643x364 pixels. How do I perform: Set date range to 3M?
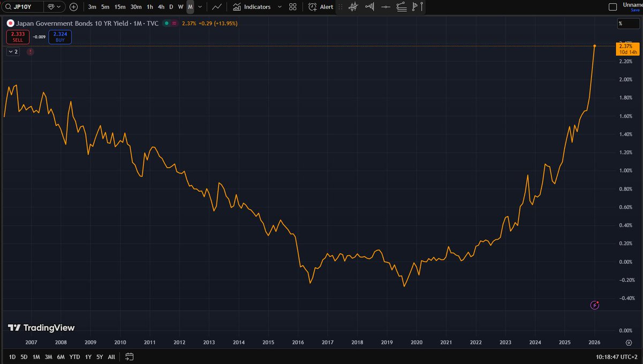click(48, 357)
